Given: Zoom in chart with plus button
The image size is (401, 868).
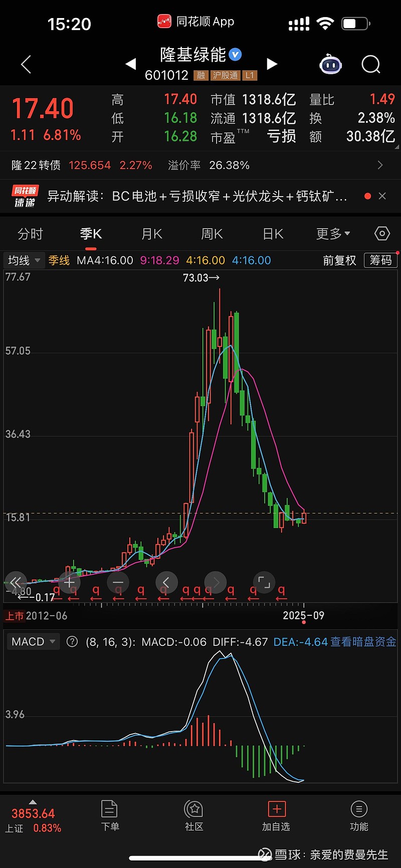Looking at the screenshot, I should (69, 582).
